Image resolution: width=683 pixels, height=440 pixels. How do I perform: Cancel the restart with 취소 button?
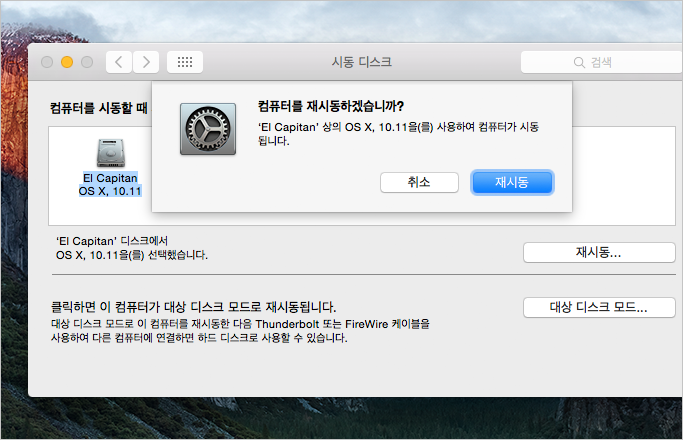pyautogui.click(x=419, y=182)
